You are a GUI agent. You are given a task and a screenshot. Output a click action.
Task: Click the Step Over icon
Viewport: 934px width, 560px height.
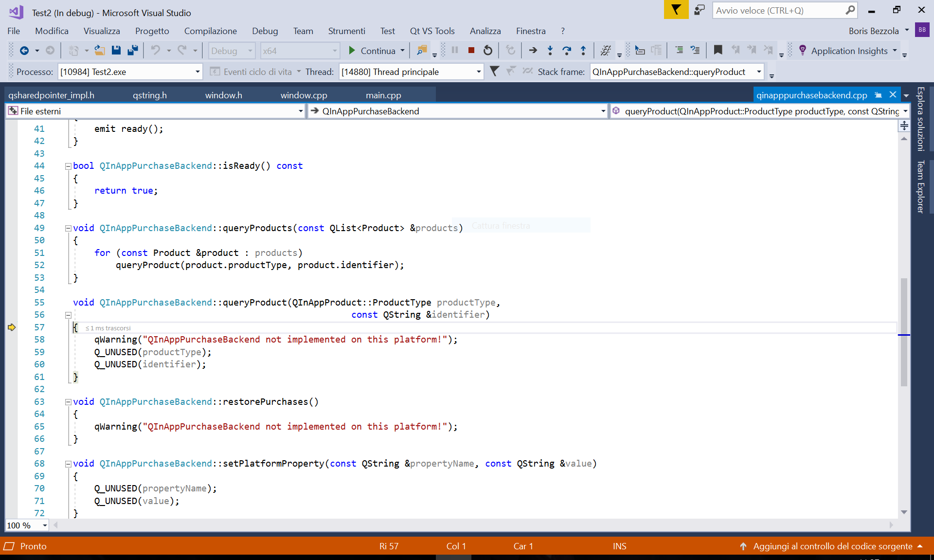[567, 51]
